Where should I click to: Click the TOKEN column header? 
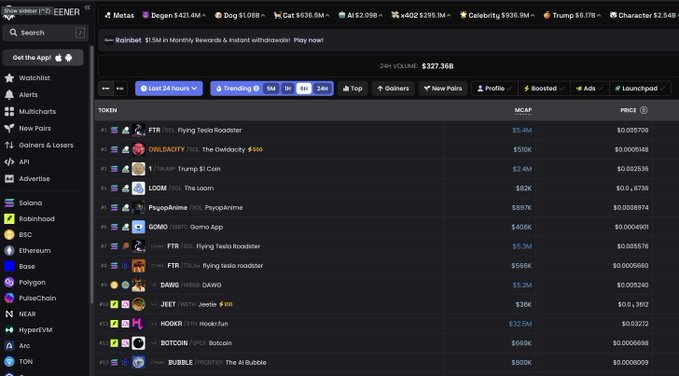coord(107,110)
